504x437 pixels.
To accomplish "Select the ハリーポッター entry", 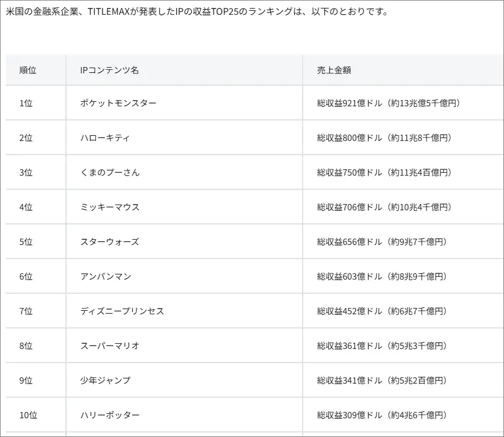I will pos(110,415).
